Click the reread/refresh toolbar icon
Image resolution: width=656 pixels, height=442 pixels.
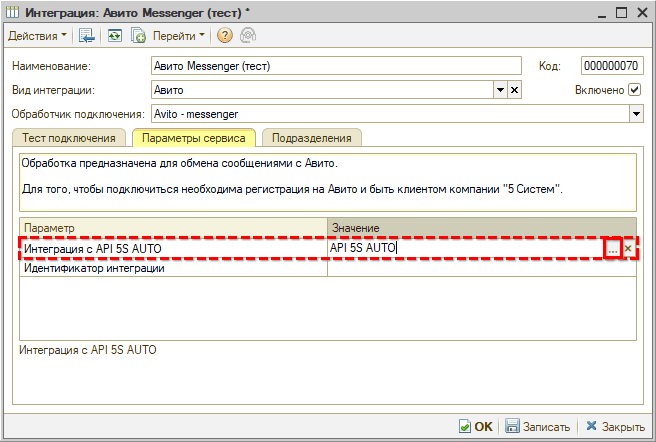coord(114,35)
